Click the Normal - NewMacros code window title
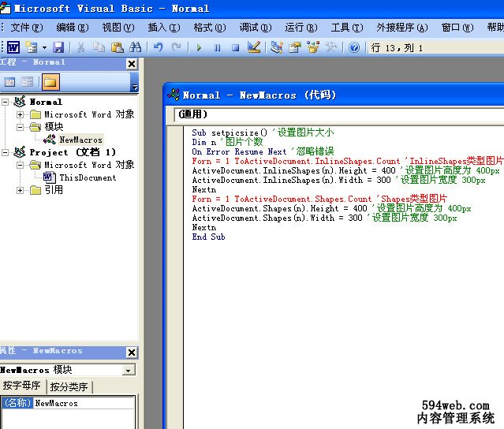504x429 pixels. coord(259,95)
